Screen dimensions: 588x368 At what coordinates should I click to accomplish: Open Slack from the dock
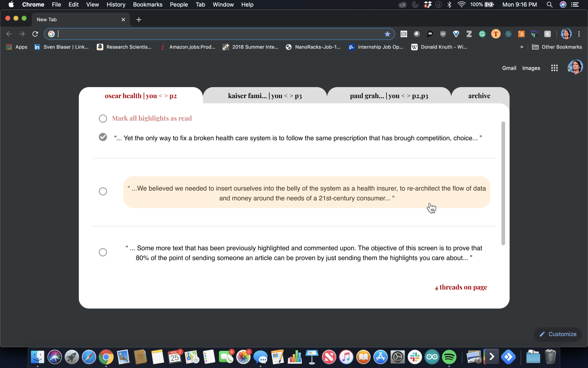(x=415, y=357)
